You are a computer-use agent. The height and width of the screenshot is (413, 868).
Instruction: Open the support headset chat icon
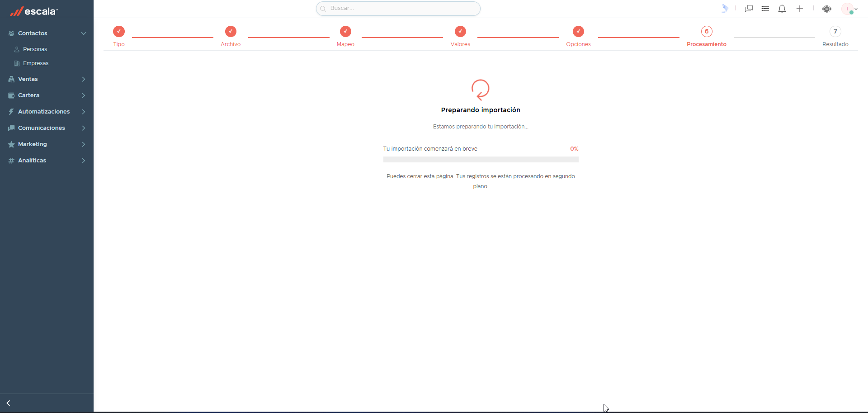(827, 9)
